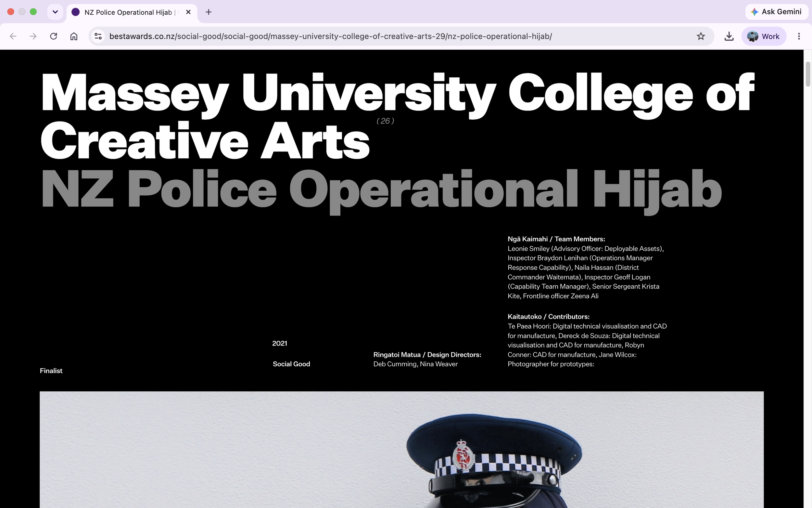The width and height of the screenshot is (812, 508).
Task: Click the names Deb Cumming, Nina Weaver
Action: click(415, 364)
